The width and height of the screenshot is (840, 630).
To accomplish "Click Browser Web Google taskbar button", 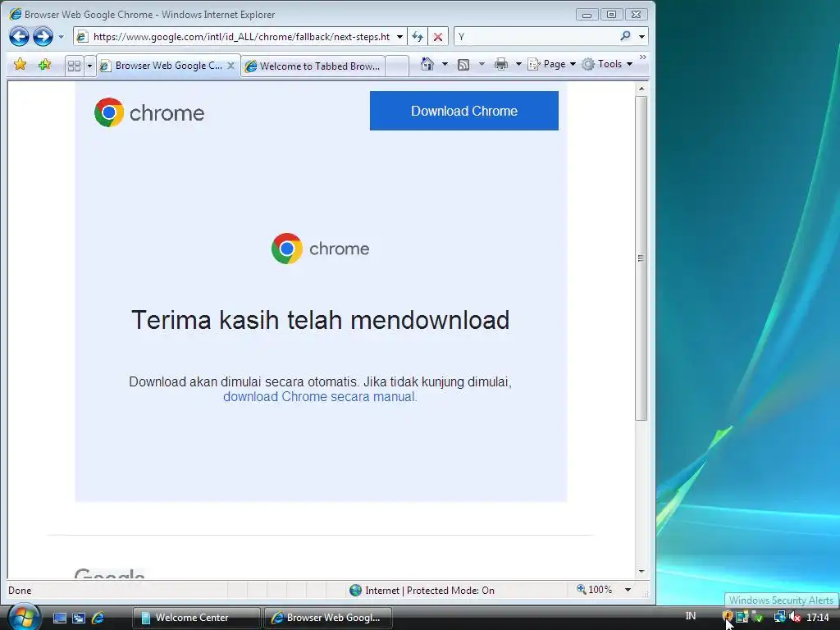I will point(328,618).
